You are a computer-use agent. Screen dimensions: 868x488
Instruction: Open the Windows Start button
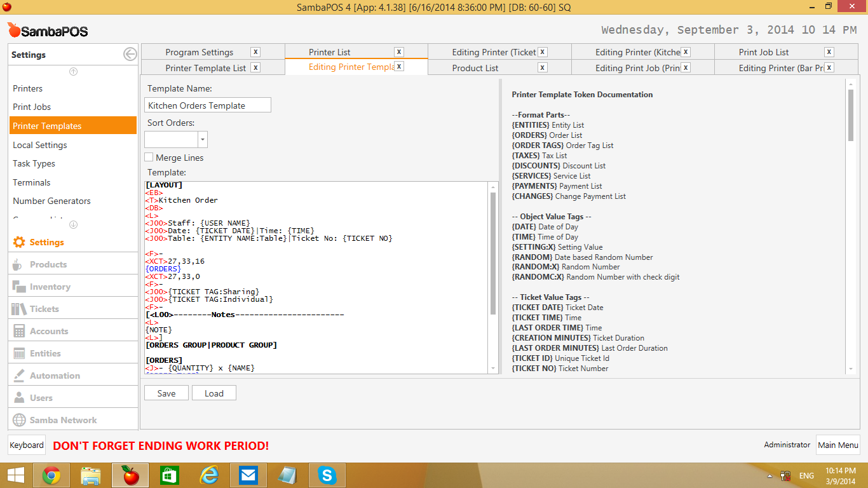click(15, 475)
